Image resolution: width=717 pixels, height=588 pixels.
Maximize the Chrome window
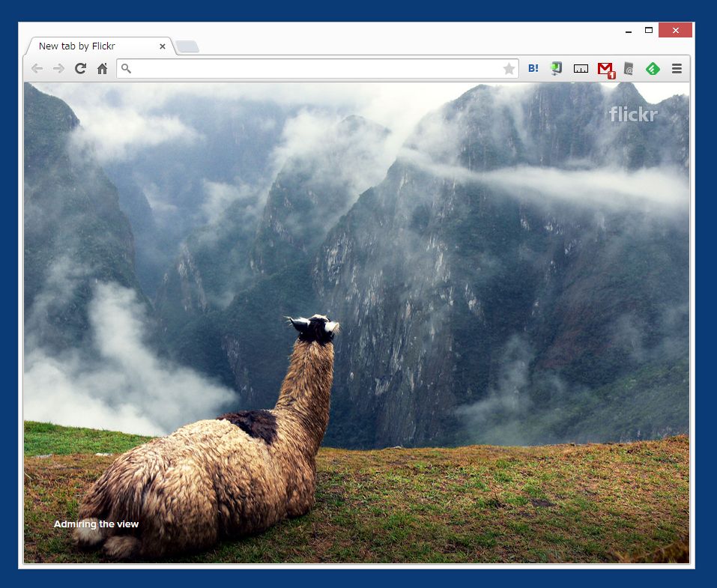point(648,31)
